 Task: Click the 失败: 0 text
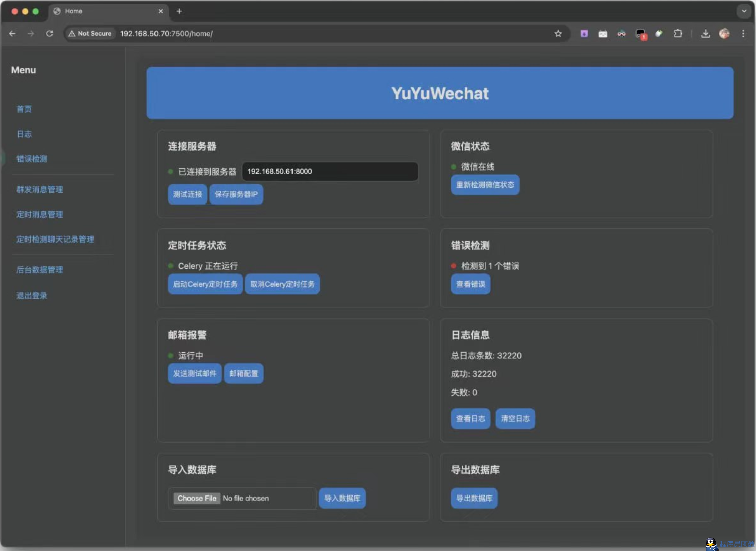click(x=464, y=392)
